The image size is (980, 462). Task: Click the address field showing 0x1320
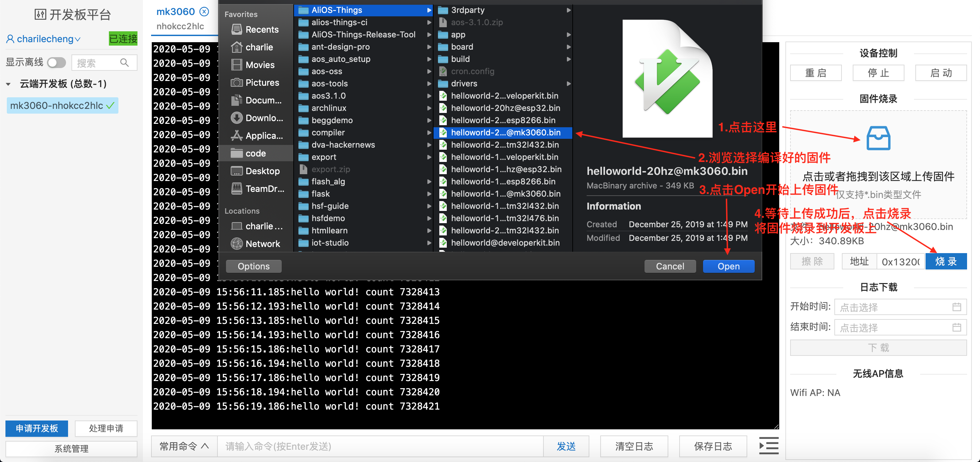900,261
